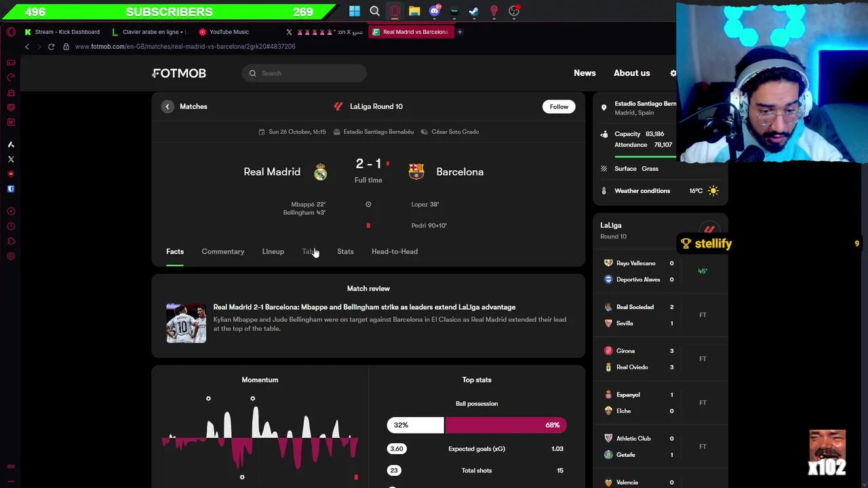
Task: Click the sunny weather icon
Action: (x=713, y=191)
